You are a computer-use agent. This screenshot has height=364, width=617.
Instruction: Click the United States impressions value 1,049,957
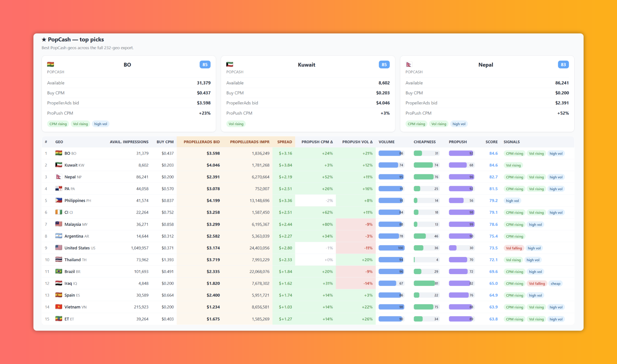click(140, 248)
